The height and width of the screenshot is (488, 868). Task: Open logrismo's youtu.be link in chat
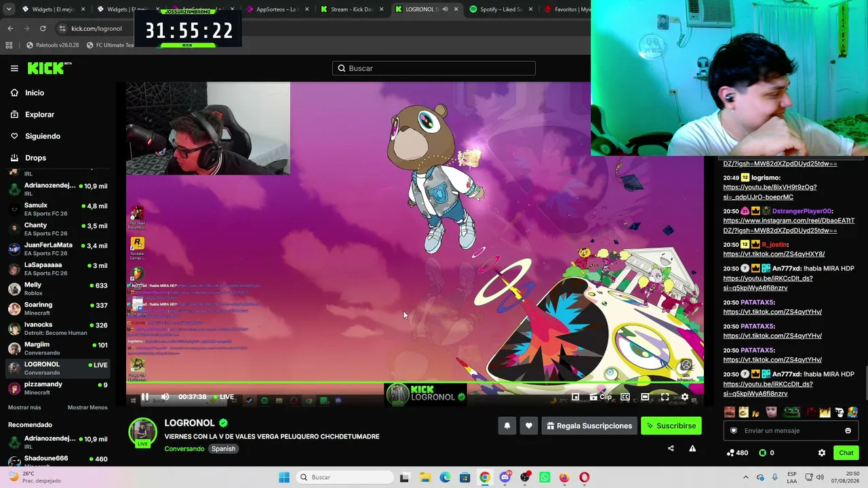click(x=770, y=192)
